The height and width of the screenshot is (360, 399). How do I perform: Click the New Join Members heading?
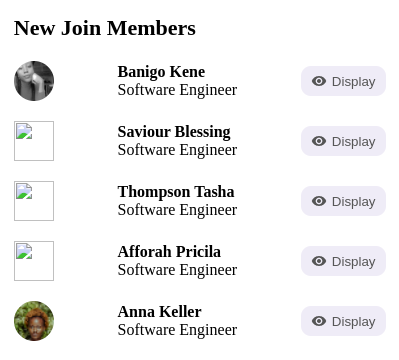[x=105, y=28]
